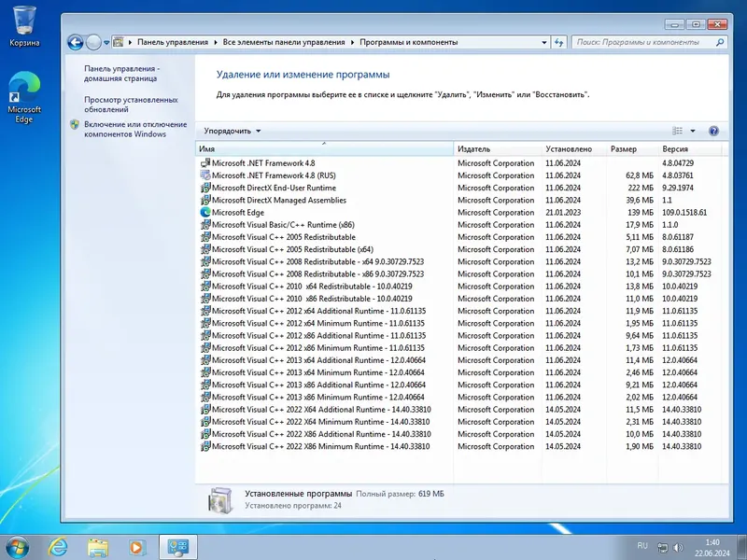Open Internet Explorer from taskbar

click(x=58, y=547)
